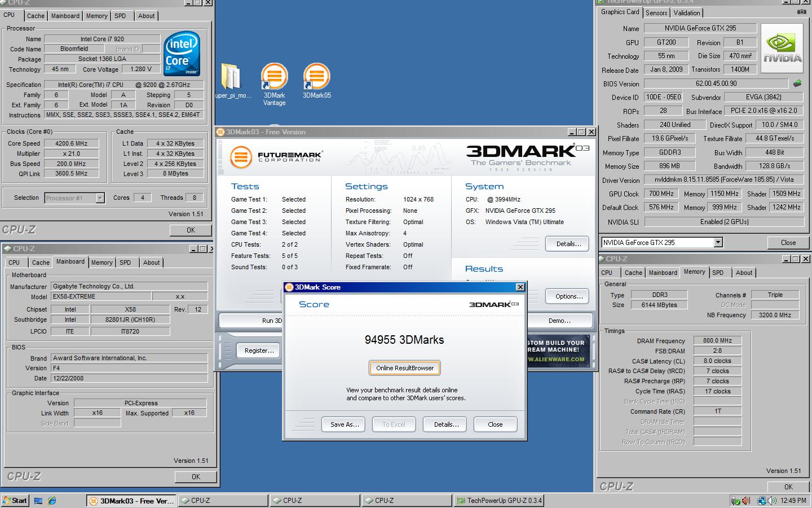Open the NVIDIA GeForce GTX 295 GPU dropdown

click(718, 243)
